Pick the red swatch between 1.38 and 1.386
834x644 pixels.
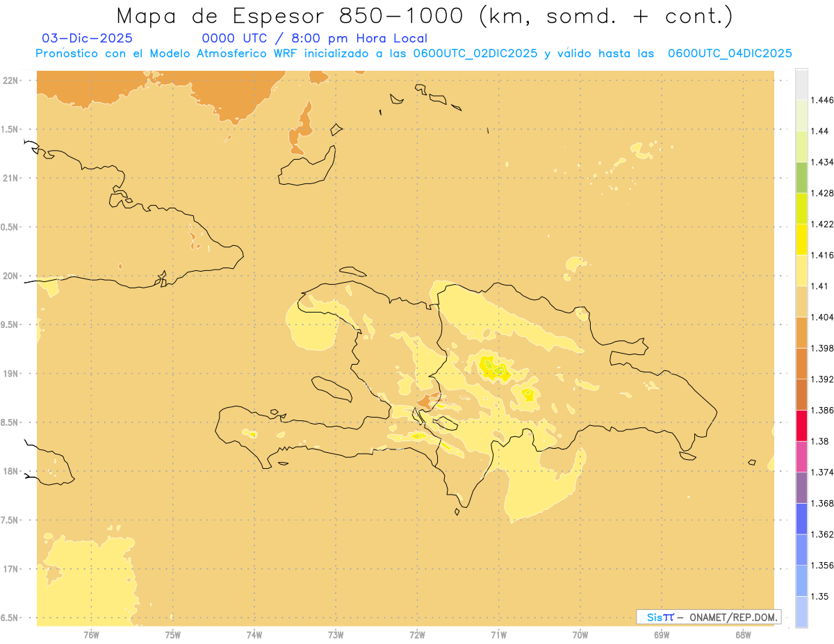pyautogui.click(x=801, y=426)
